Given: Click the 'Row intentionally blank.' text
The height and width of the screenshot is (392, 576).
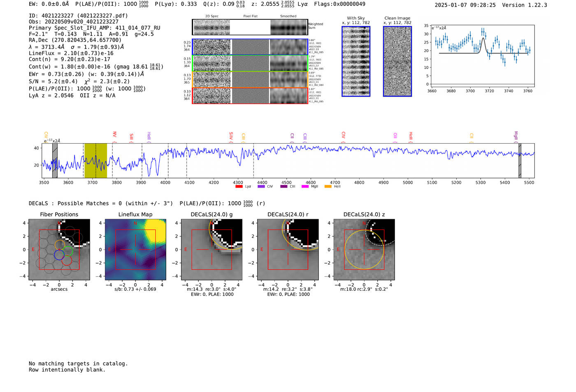Looking at the screenshot, I should pos(67,370).
